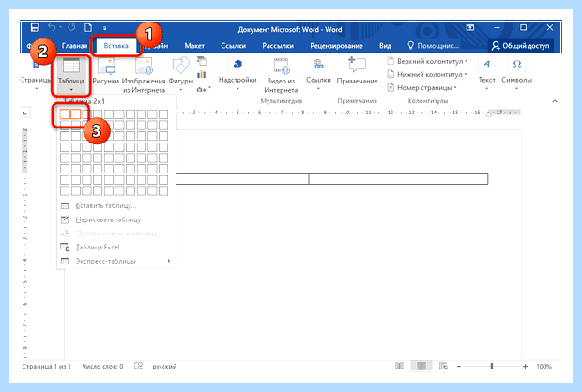Image resolution: width=582 pixels, height=392 pixels.
Task: Click the Страница 1 из 1 status indicator
Action: [x=46, y=367]
